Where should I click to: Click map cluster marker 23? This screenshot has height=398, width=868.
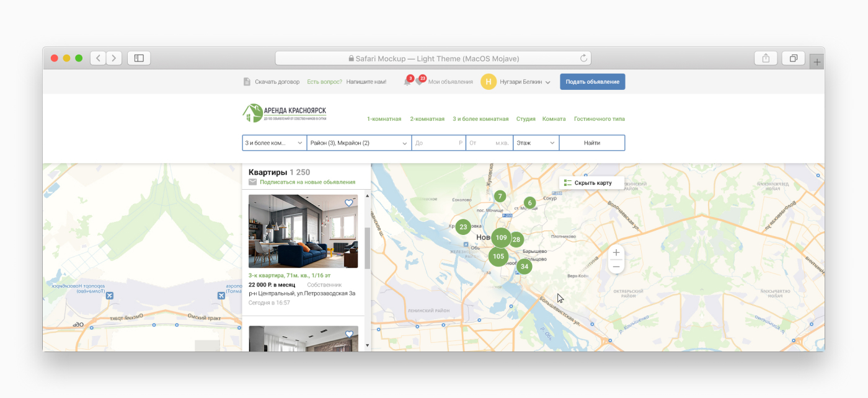[x=463, y=227]
